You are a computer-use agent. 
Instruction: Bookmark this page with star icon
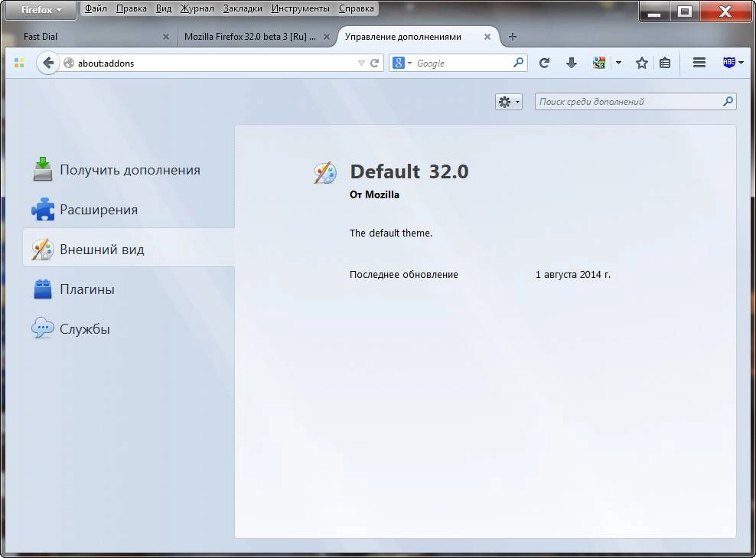pyautogui.click(x=641, y=63)
